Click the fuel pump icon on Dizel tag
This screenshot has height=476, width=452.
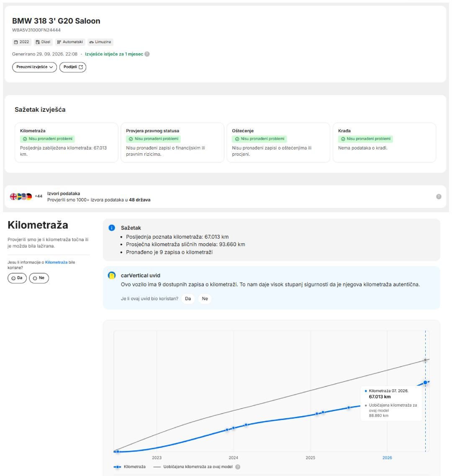click(x=38, y=42)
